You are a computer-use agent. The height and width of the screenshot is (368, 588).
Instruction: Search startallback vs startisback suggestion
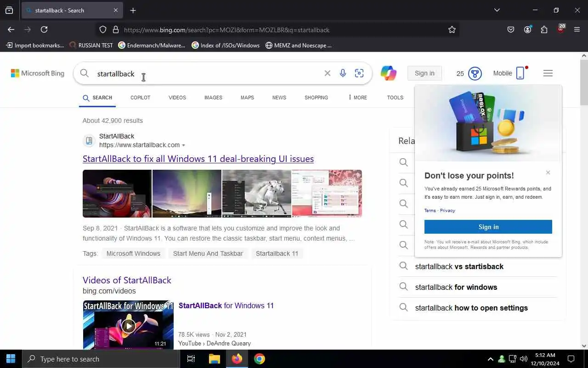click(459, 266)
